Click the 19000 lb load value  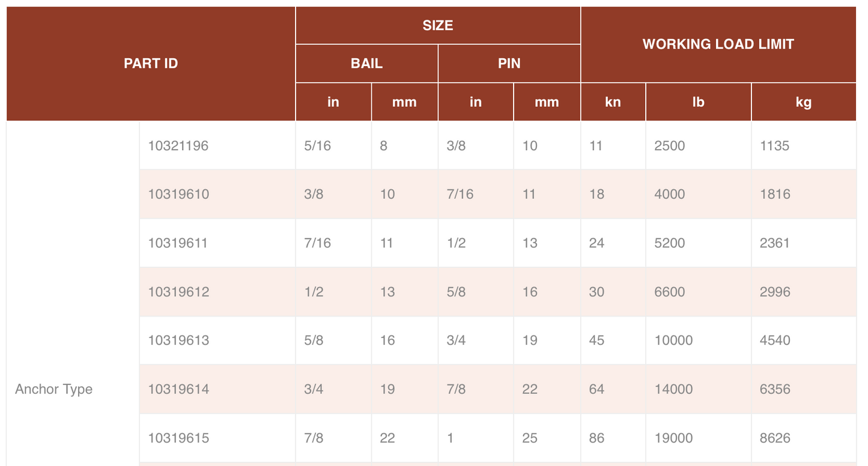coord(673,438)
